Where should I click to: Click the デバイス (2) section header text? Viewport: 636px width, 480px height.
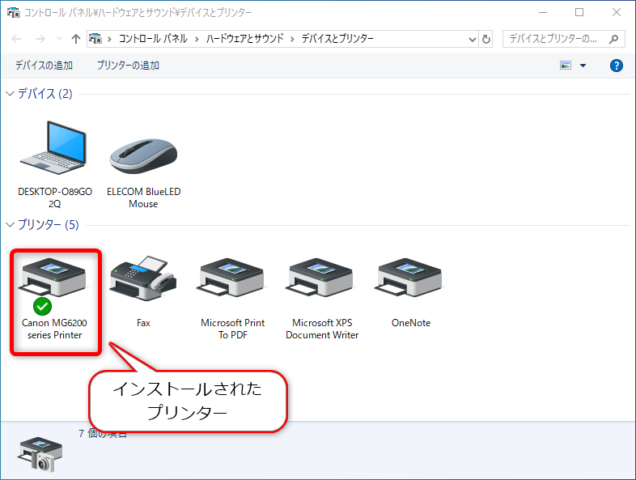pos(45,94)
